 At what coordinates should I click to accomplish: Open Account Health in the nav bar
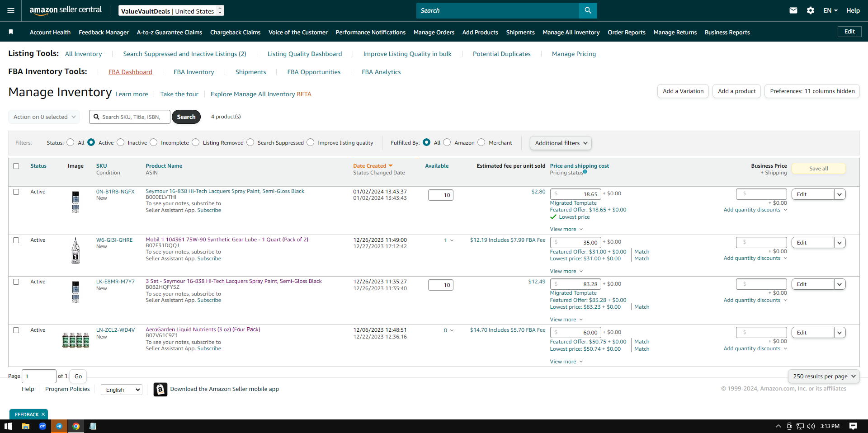50,32
